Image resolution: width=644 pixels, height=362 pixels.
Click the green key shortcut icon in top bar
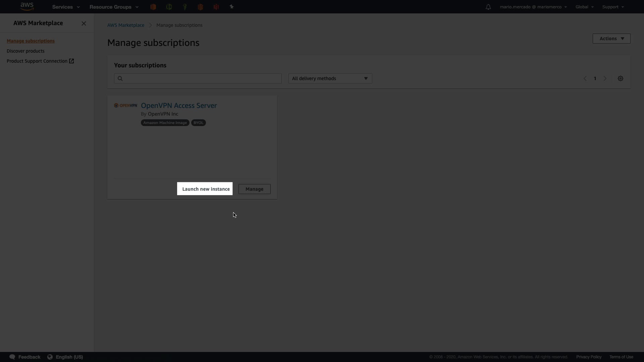pyautogui.click(x=184, y=7)
